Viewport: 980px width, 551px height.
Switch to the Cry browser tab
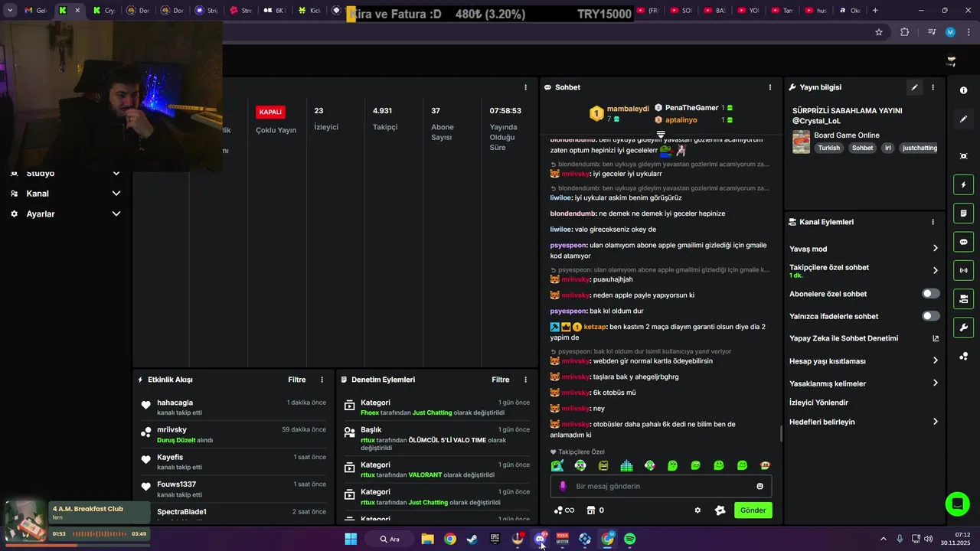103,11
